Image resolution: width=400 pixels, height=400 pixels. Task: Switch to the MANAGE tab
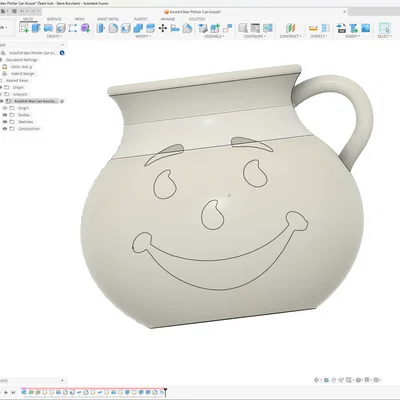168,19
